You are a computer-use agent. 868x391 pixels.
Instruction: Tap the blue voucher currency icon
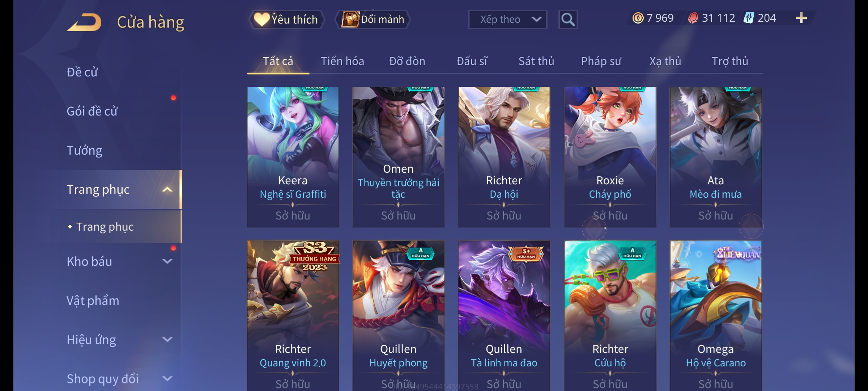tap(749, 18)
